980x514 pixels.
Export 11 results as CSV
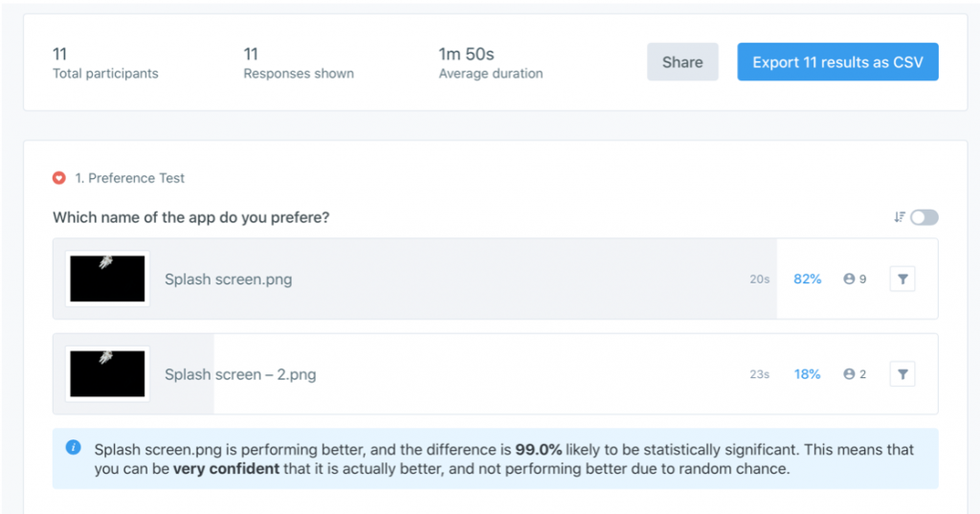(x=837, y=62)
